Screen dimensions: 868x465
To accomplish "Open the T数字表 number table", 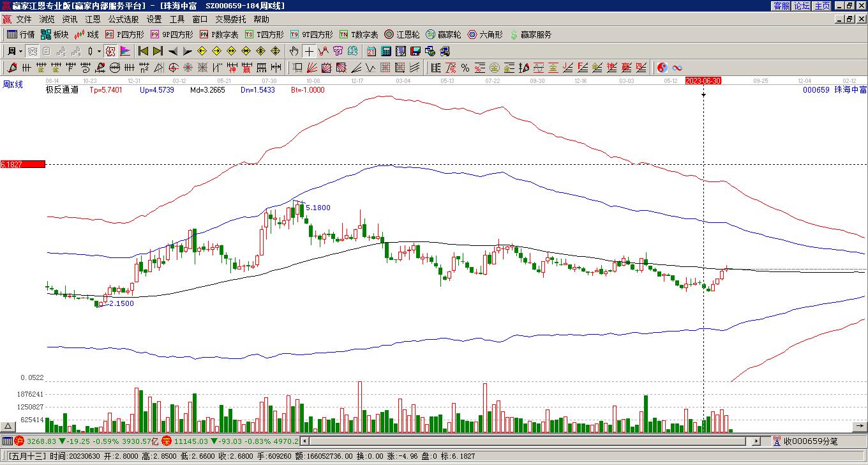I will [359, 34].
